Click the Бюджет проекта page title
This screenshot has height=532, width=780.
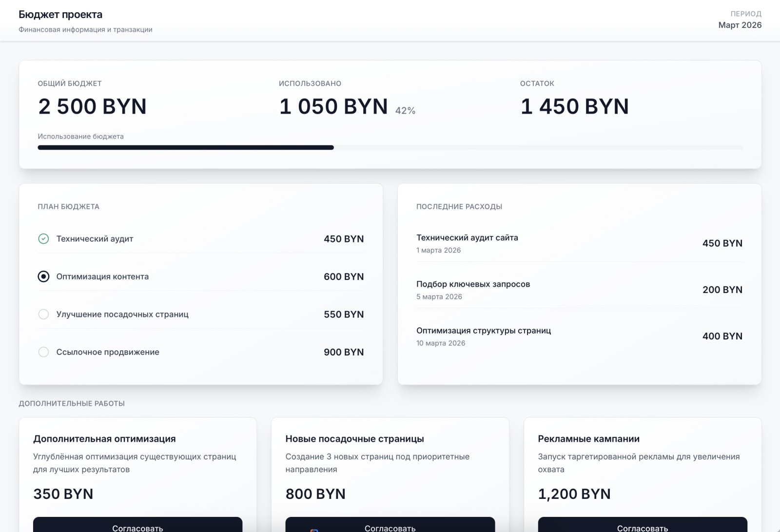60,15
